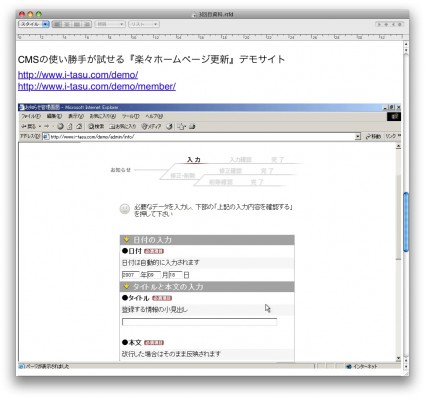Open the メディア media pane
Image resolution: width=425 pixels, height=398 pixels.
(x=151, y=127)
